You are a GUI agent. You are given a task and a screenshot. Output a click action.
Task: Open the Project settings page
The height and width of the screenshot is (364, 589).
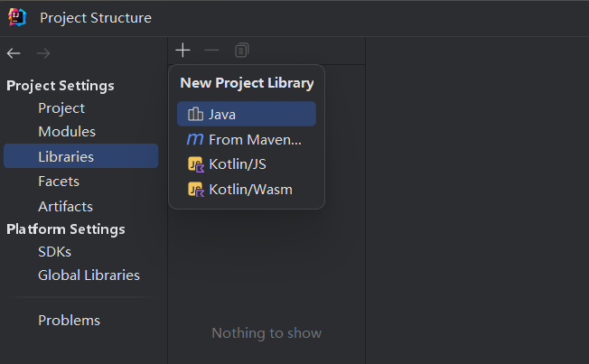point(61,108)
